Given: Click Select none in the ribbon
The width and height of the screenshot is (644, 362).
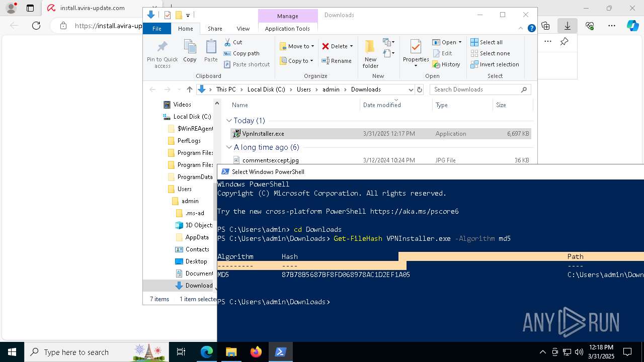Looking at the screenshot, I should pyautogui.click(x=491, y=53).
